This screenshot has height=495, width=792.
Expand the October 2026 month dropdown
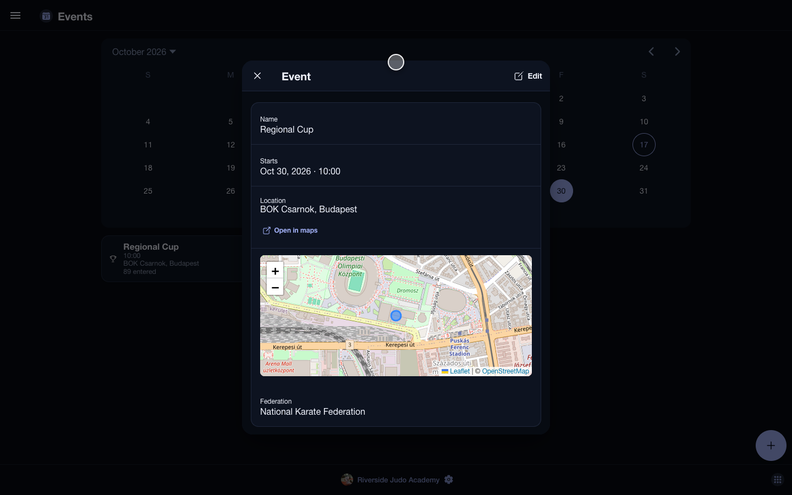click(144, 52)
